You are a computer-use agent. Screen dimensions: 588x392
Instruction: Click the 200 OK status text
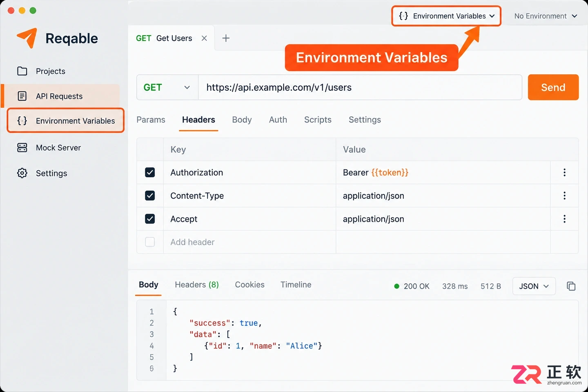[x=416, y=286]
